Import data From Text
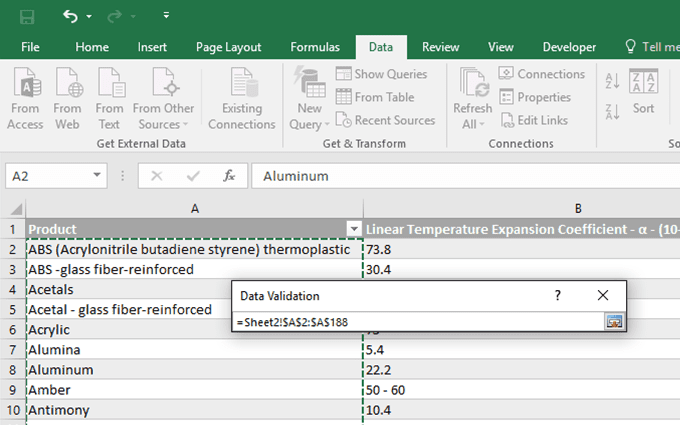Image resolution: width=680 pixels, height=425 pixels. coord(109,99)
